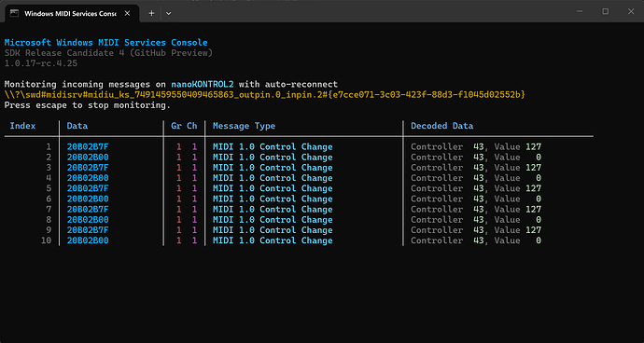Maximize the terminal window
Viewport: 644px width, 343px height.
pos(606,11)
